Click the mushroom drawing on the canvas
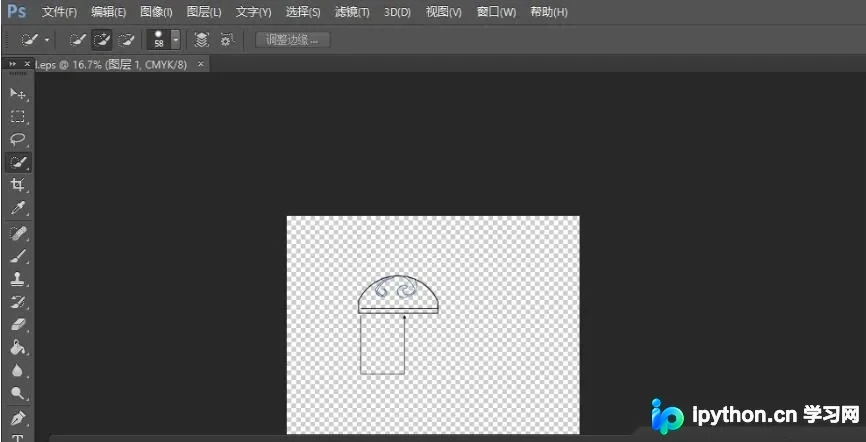Image resolution: width=866 pixels, height=442 pixels. pos(398,325)
